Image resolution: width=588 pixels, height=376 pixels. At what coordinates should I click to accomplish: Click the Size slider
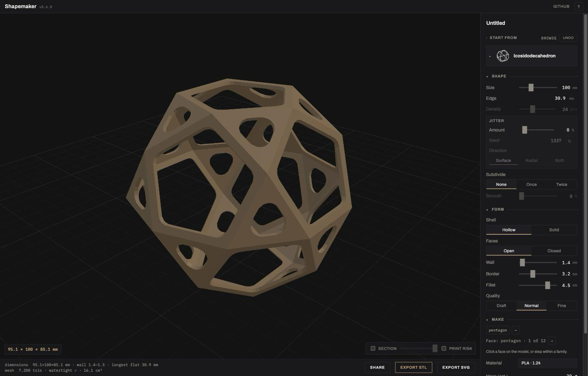538,87
